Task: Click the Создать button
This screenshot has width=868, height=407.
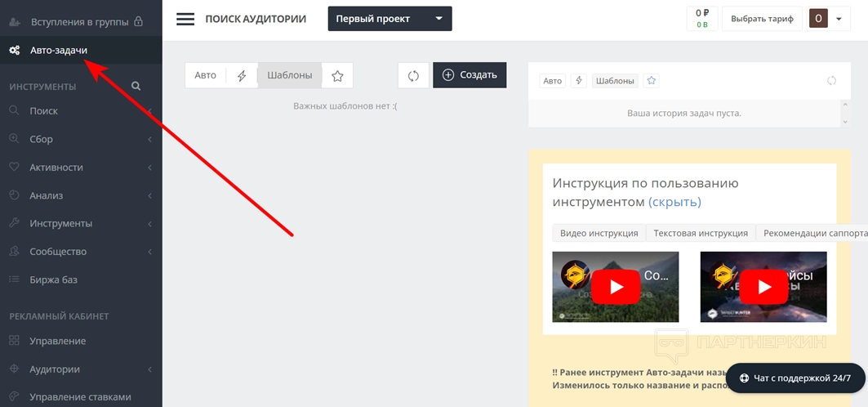Action: tap(470, 75)
